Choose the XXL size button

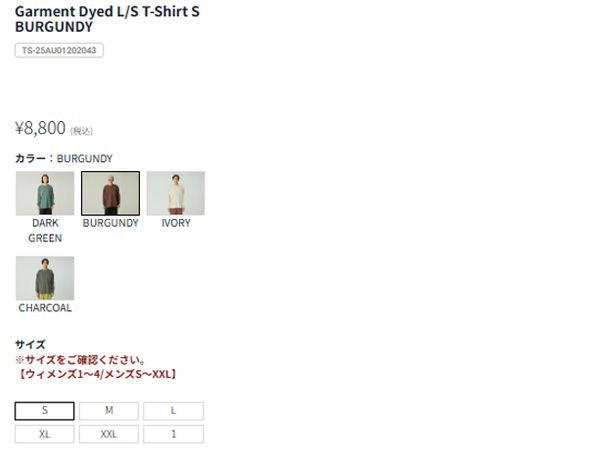(109, 434)
